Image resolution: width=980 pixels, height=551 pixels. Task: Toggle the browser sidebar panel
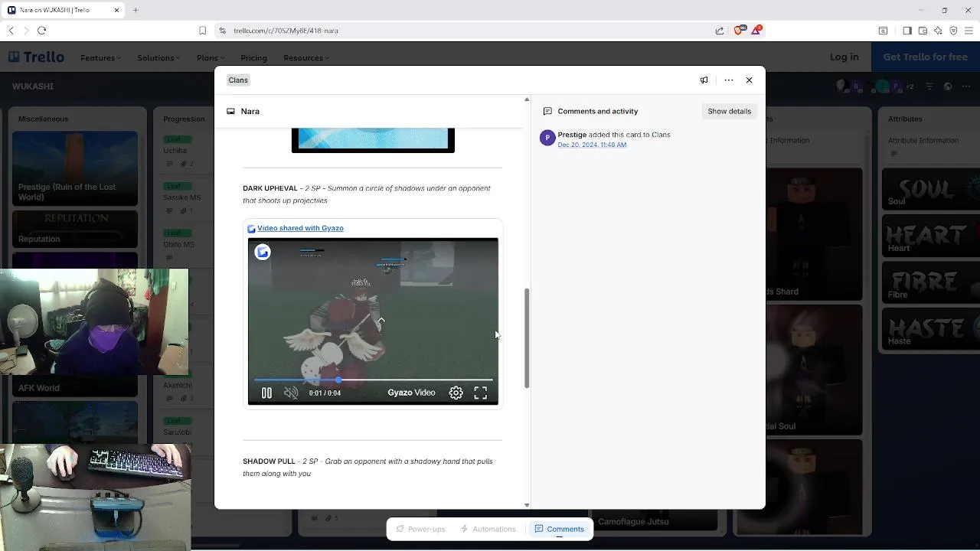[907, 31]
